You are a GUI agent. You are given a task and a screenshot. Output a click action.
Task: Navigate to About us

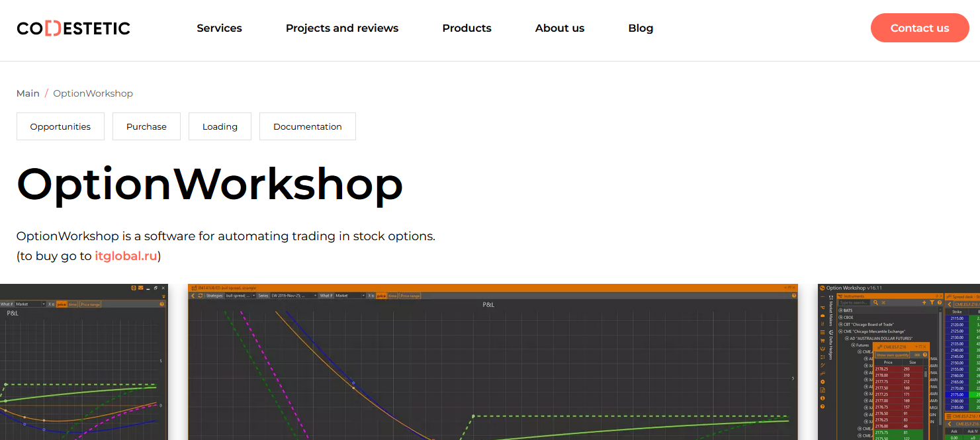point(560,28)
